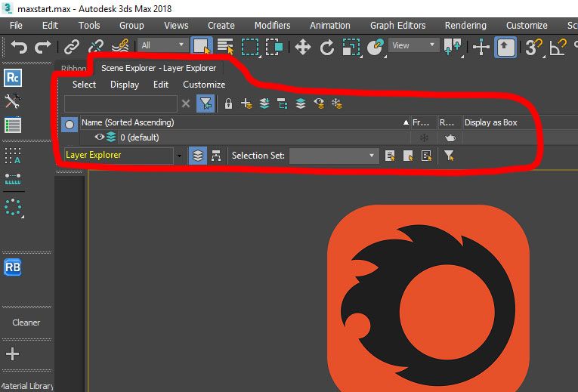Clear the Scene Explorer search with X
The height and width of the screenshot is (392, 578).
click(186, 103)
